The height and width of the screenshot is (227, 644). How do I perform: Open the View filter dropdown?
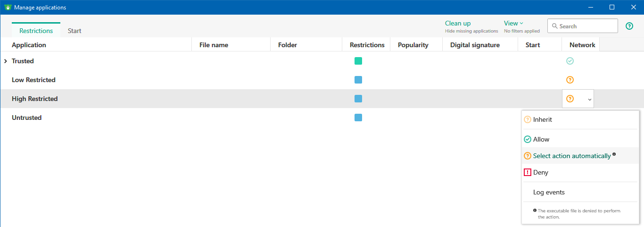513,23
